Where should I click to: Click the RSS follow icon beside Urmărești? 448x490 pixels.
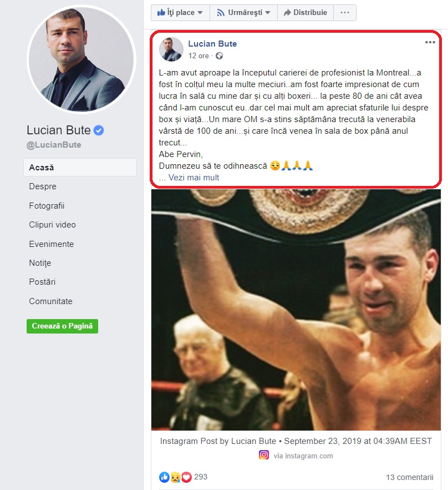221,13
